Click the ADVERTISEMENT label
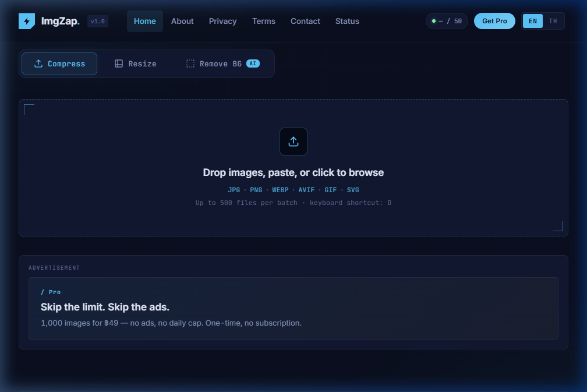Image resolution: width=587 pixels, height=392 pixels. click(x=54, y=268)
